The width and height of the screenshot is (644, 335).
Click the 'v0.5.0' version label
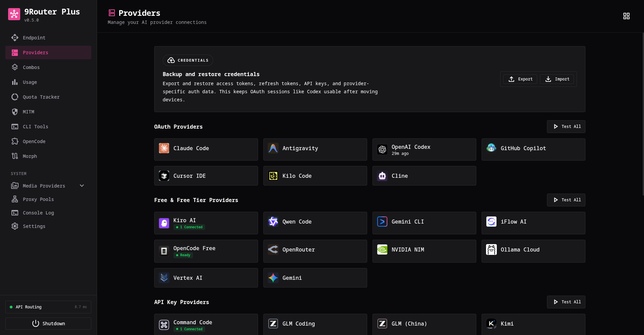coord(31,20)
